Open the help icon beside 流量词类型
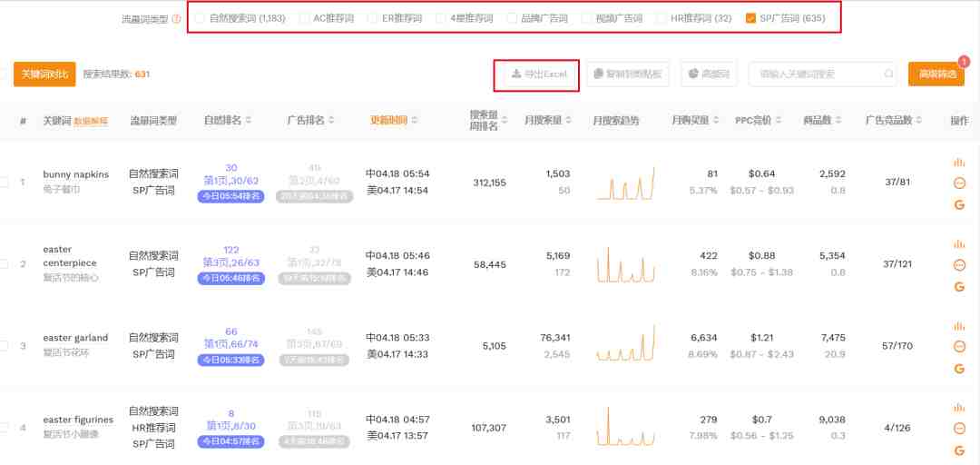This screenshot has width=980, height=465. point(177,19)
